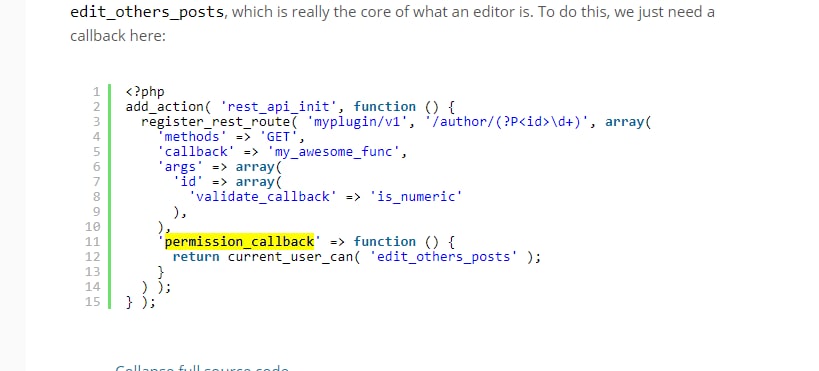Click the highlighted permission_callback text

coord(239,241)
